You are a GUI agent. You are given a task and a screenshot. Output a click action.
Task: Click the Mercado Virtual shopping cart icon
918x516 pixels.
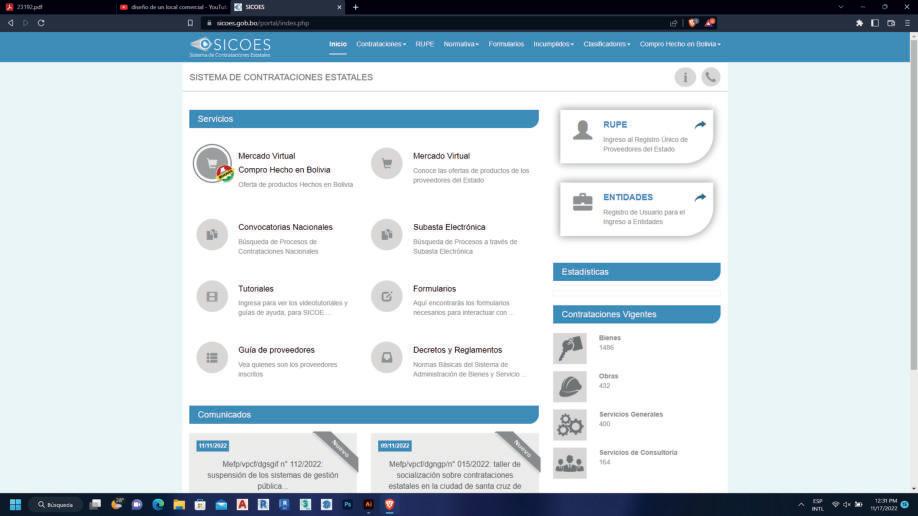click(386, 163)
